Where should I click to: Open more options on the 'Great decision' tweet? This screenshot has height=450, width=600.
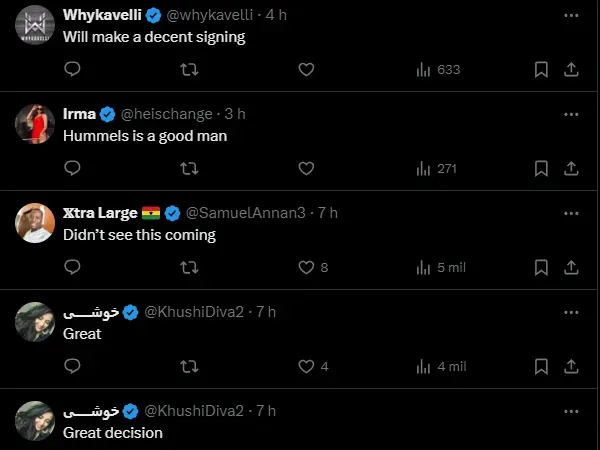pyautogui.click(x=571, y=410)
